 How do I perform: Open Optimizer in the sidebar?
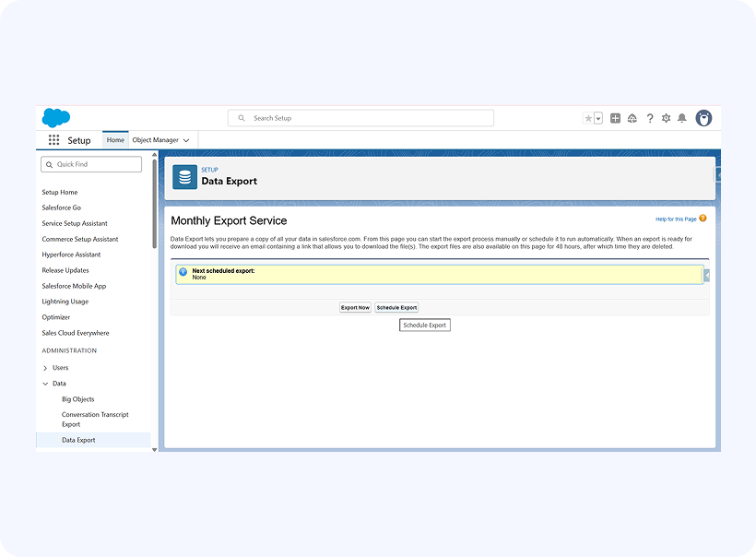(x=56, y=317)
